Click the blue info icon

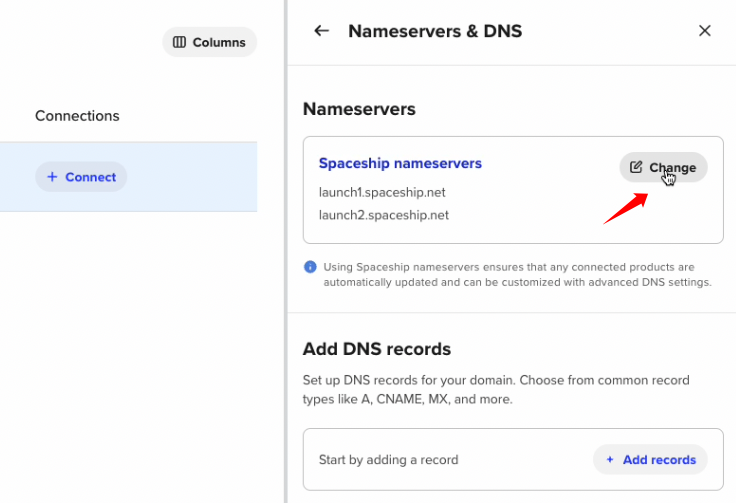[x=310, y=267]
